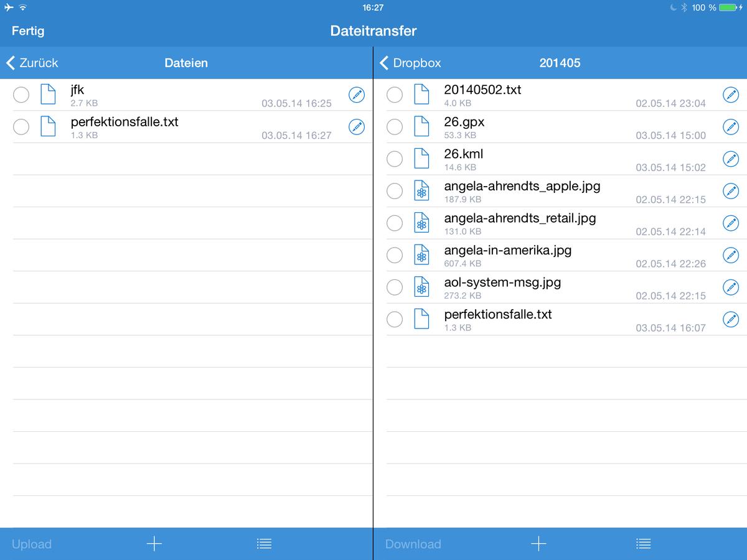
Task: Tap edit pencil for angela-ahrendts_retail.jpg
Action: tap(731, 223)
